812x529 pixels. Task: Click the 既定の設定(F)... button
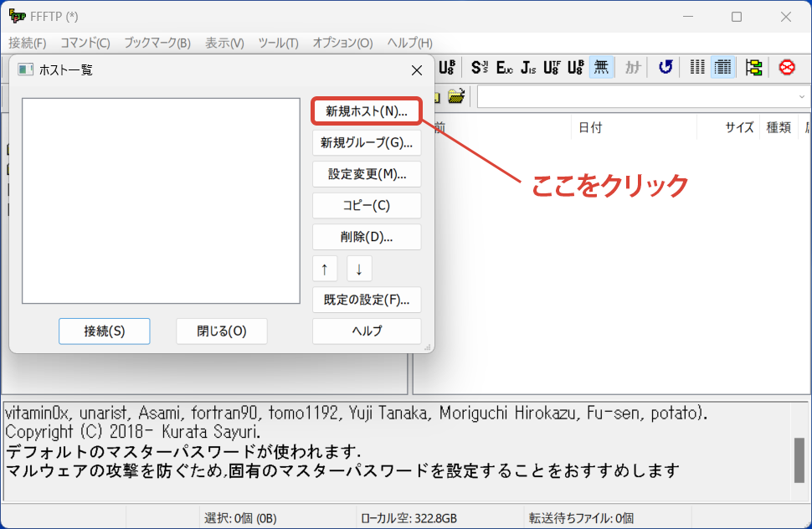tap(367, 300)
